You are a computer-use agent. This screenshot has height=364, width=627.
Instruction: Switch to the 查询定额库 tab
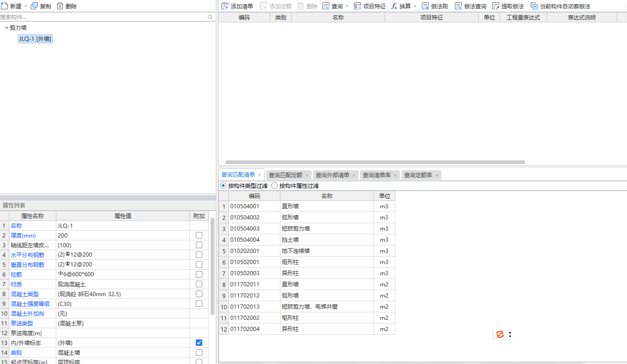click(418, 175)
